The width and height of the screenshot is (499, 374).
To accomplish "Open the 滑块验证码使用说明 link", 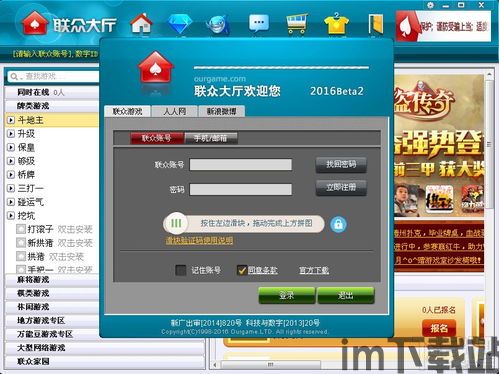I will pos(199,240).
